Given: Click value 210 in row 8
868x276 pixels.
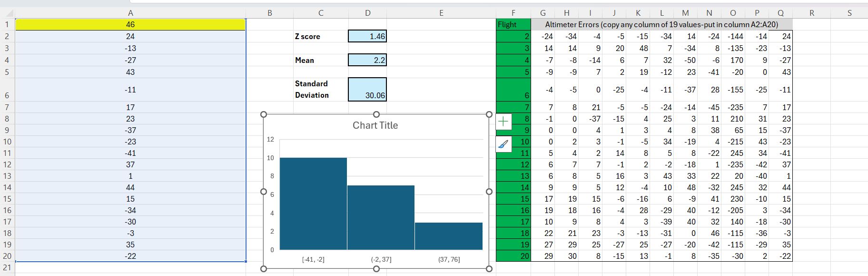Looking at the screenshot, I should 733,119.
